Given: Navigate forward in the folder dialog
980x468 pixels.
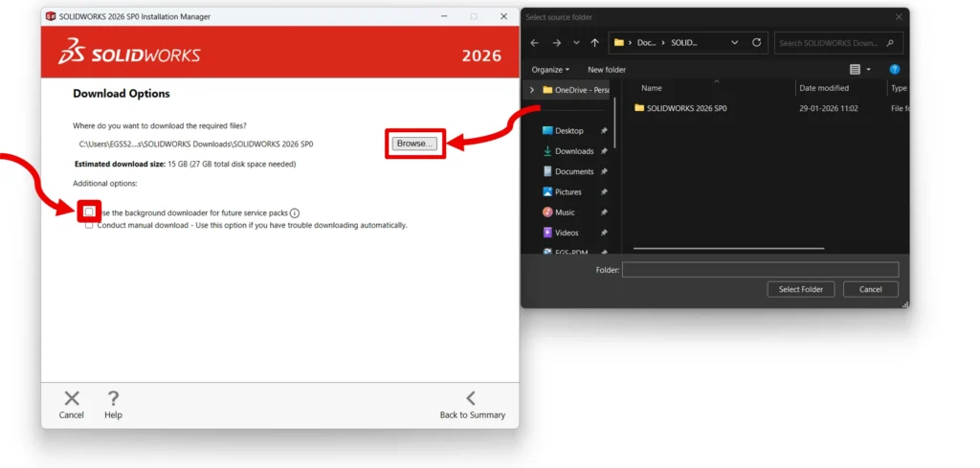Looking at the screenshot, I should click(x=556, y=43).
